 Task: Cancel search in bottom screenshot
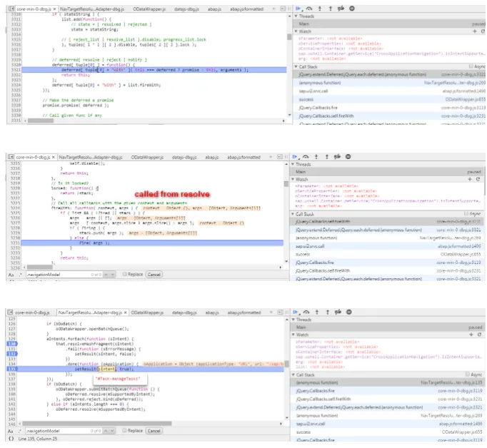(x=154, y=431)
